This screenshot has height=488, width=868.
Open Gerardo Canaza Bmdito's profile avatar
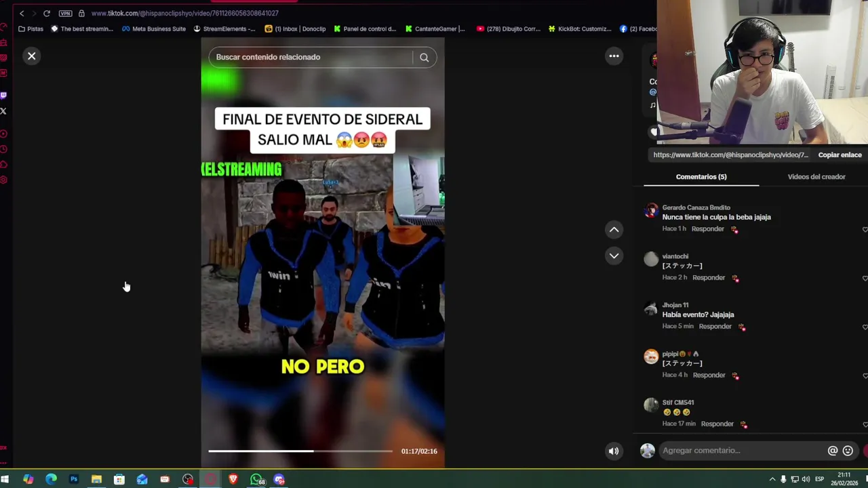pos(651,210)
